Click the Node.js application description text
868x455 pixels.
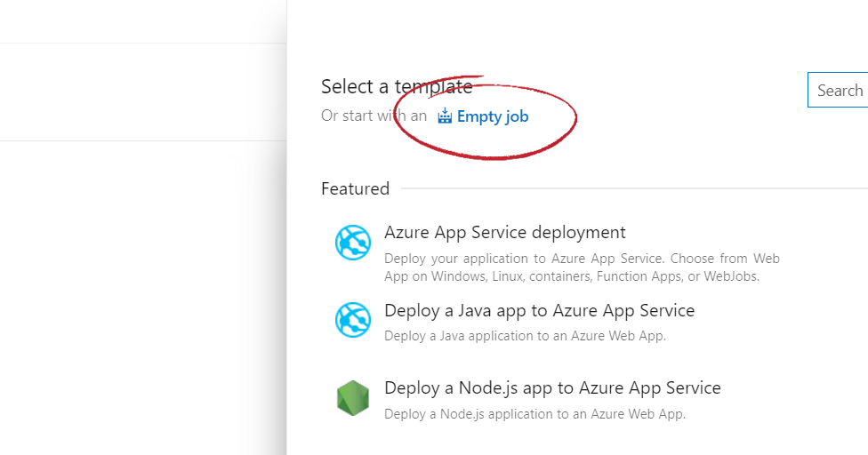(534, 413)
